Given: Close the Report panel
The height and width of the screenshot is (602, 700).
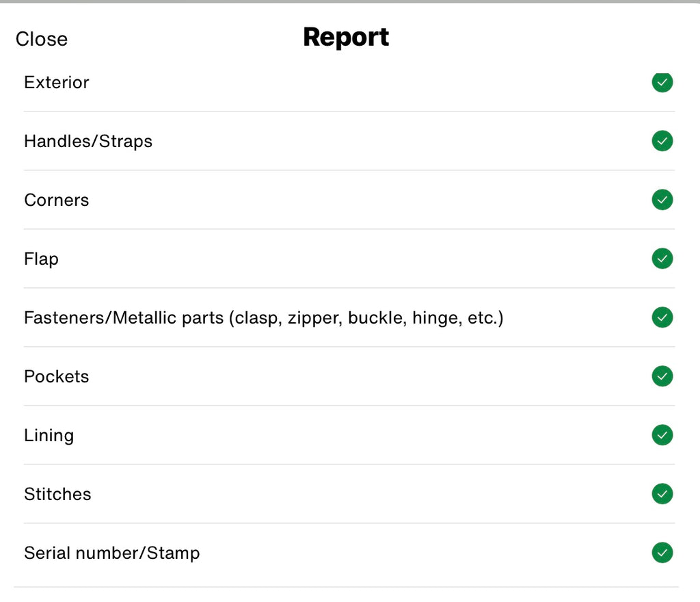Looking at the screenshot, I should (42, 39).
